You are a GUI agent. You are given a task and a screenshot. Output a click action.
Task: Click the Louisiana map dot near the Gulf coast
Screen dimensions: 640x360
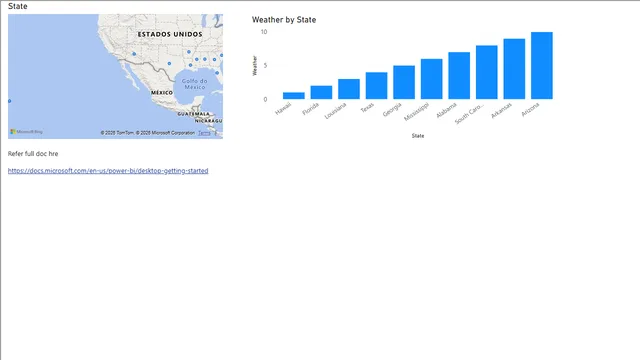190,65
